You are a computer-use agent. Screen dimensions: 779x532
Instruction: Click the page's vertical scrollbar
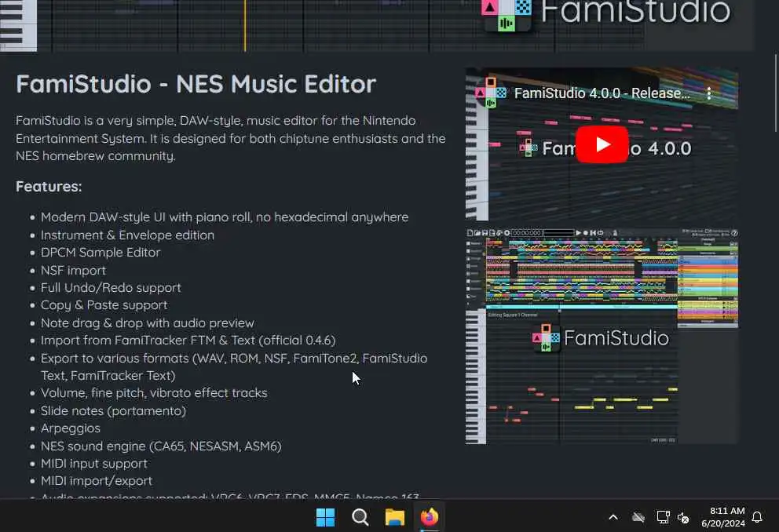775,93
